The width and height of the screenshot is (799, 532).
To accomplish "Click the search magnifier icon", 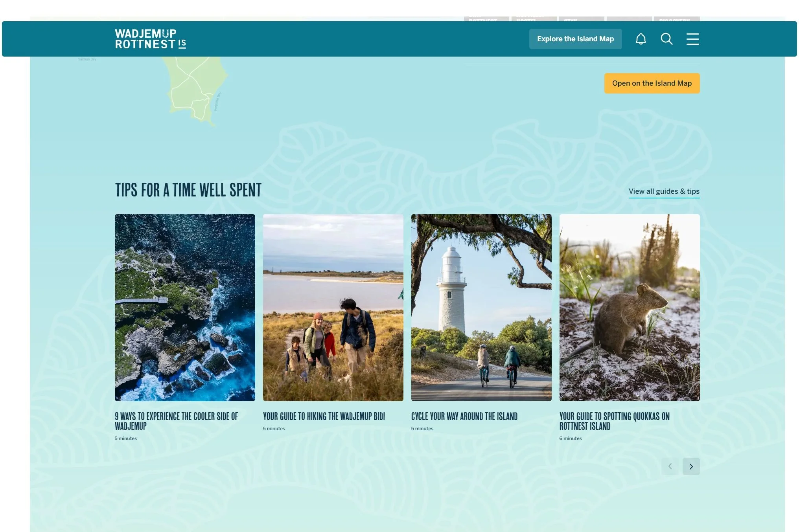I will click(666, 39).
